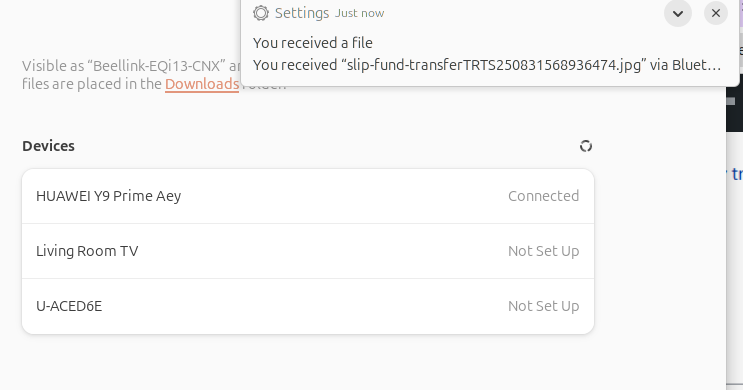Click the slip-fund-transfer jpg filename message
This screenshot has height=390, width=743.
point(487,64)
